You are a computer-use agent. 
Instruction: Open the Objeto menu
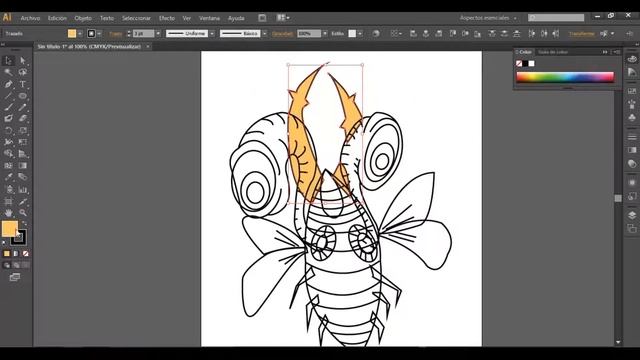pyautogui.click(x=83, y=18)
